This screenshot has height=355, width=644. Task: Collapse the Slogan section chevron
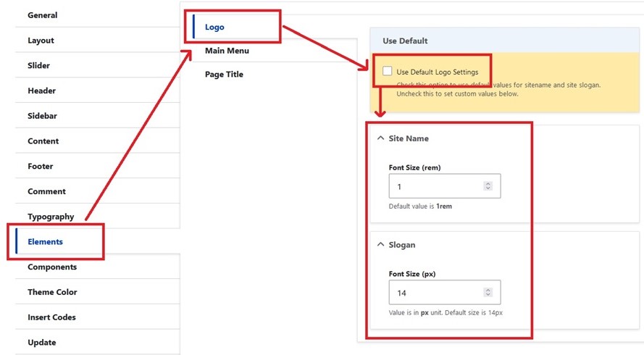(x=380, y=245)
